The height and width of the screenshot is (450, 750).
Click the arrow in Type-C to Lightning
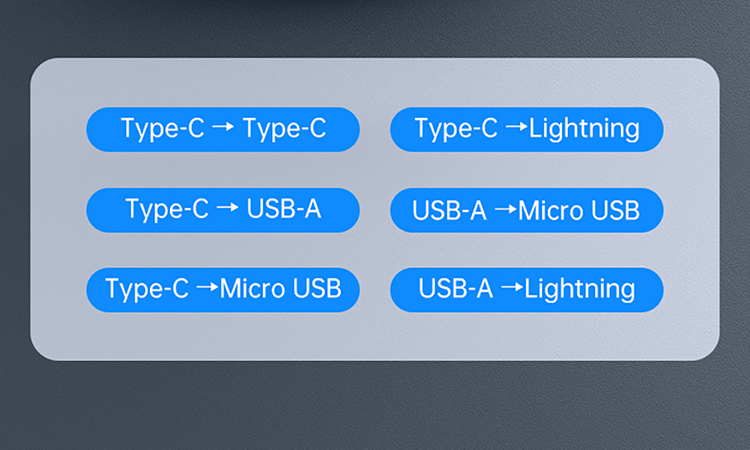[x=515, y=129]
